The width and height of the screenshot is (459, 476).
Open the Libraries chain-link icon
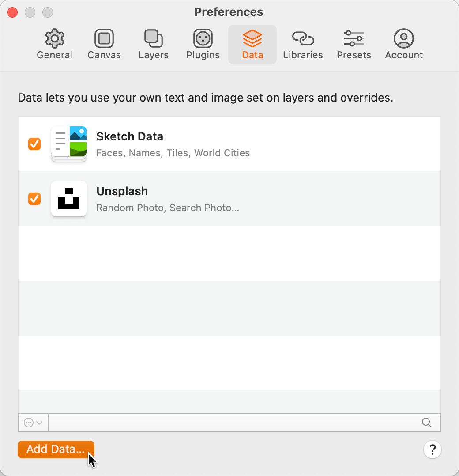point(303,39)
